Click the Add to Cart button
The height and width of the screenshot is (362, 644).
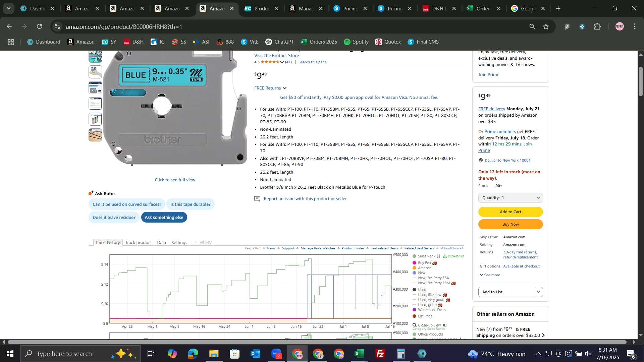tap(511, 212)
